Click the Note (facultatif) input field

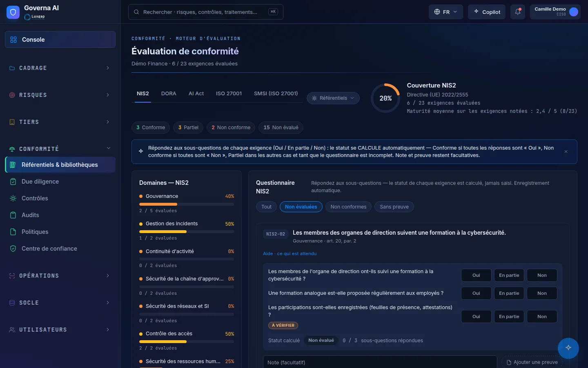pyautogui.click(x=380, y=362)
